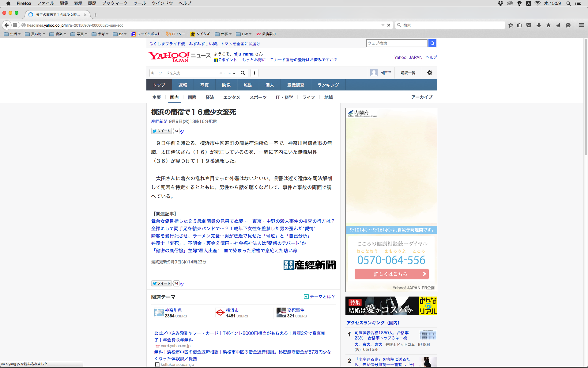Click the blue web search magnifier button
The height and width of the screenshot is (368, 588).
[x=432, y=43]
